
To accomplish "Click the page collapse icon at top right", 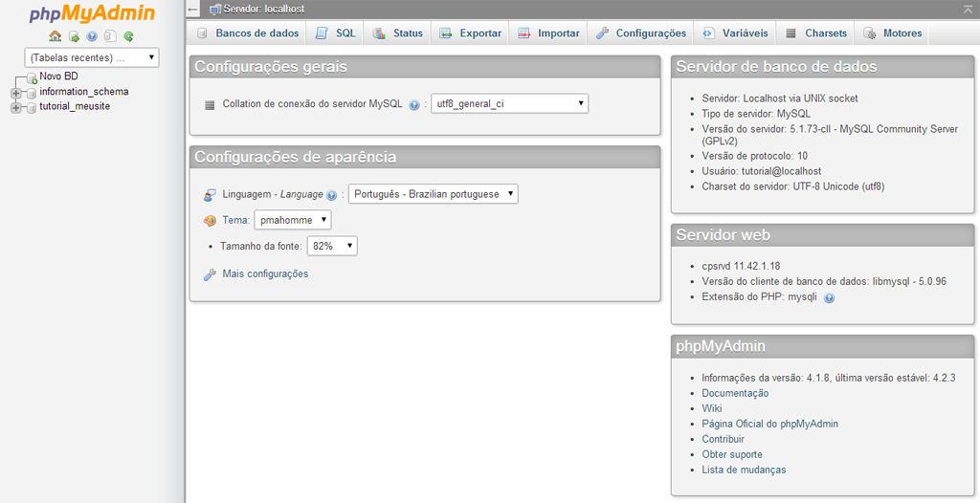I will [969, 10].
